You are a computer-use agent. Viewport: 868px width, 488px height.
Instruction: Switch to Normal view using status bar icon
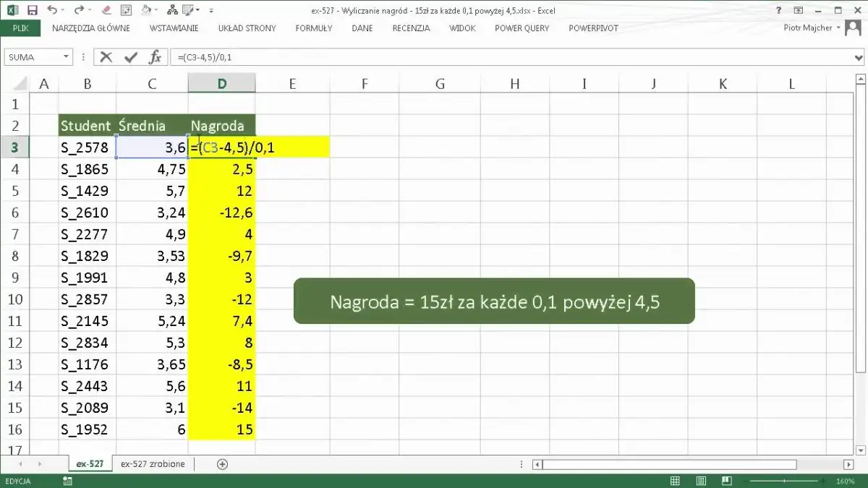tap(675, 480)
